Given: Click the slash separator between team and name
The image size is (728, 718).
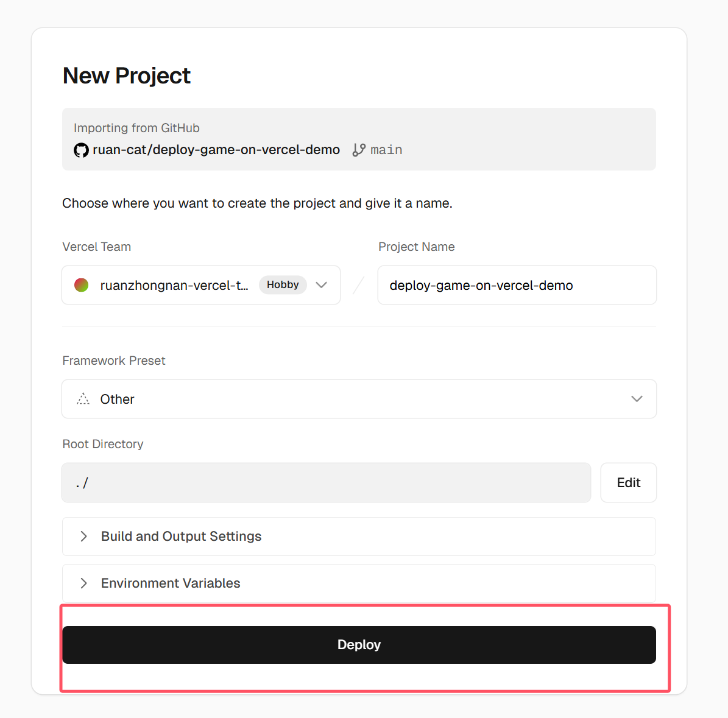Looking at the screenshot, I should [x=359, y=285].
